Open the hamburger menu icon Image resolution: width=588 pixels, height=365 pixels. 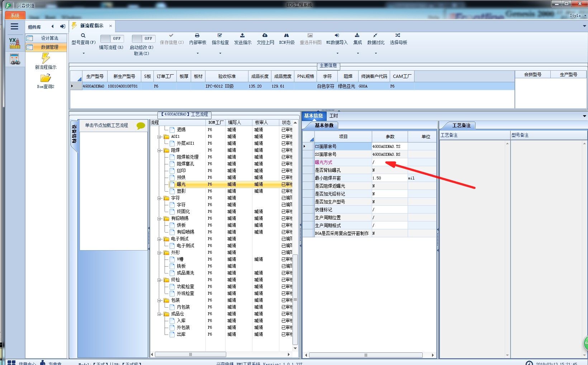point(14,27)
